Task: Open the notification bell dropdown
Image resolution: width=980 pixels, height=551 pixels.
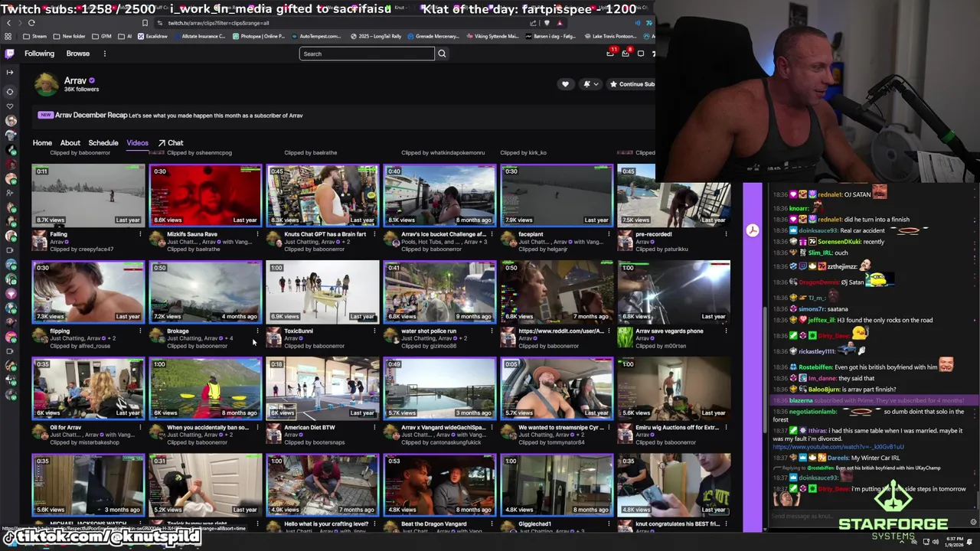Action: (x=590, y=84)
